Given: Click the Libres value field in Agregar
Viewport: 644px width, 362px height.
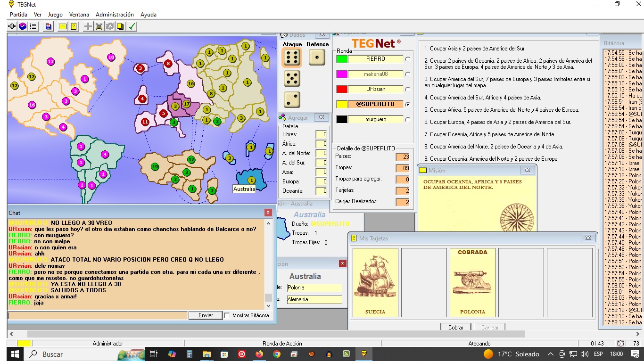Looking at the screenshot, I should coord(322,134).
